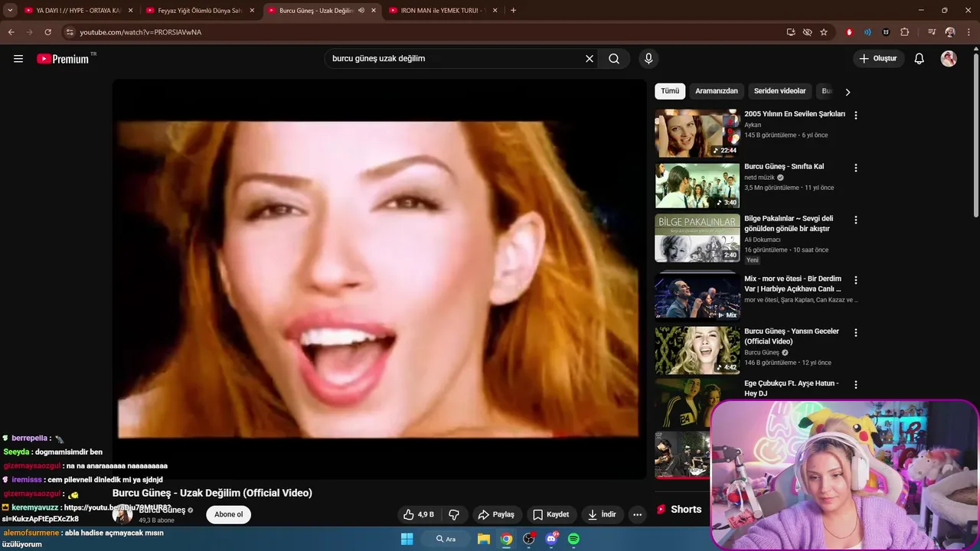Click the browser address bar URL
Screen dimensions: 980x551
141,32
